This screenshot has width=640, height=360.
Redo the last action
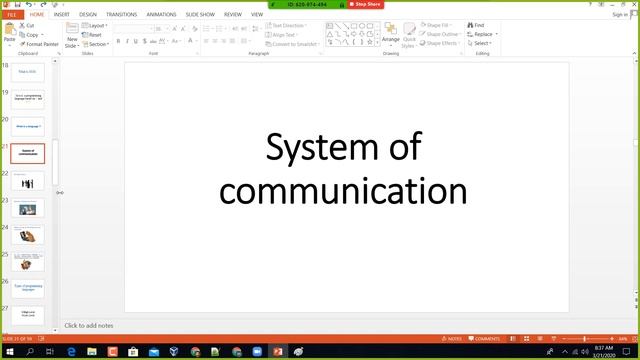(x=43, y=4)
